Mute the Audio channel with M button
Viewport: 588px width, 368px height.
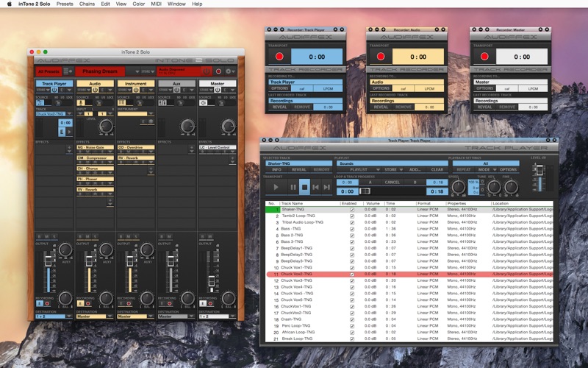86,236
